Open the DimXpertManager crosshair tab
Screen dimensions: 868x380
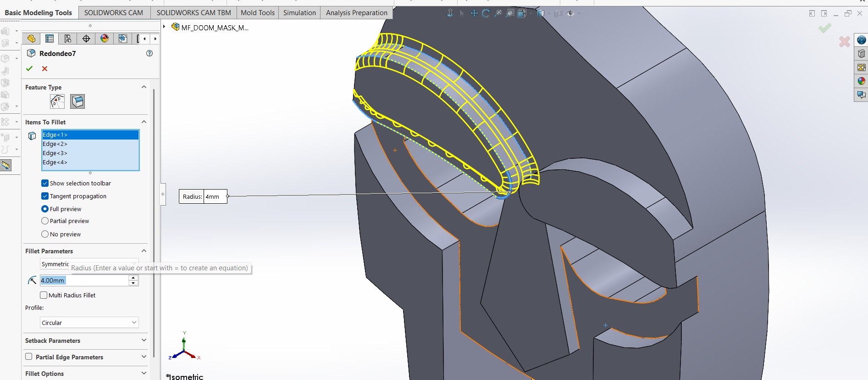point(86,39)
